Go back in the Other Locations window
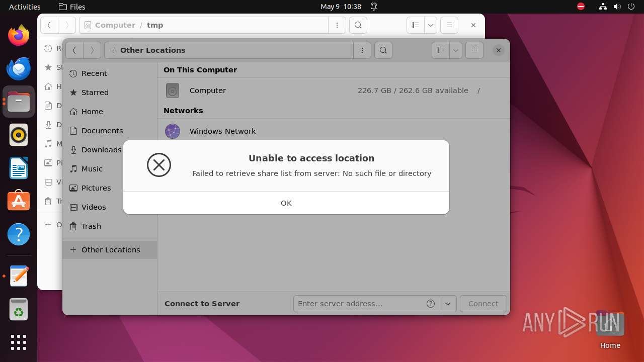Viewport: 644px width, 362px height. click(74, 50)
